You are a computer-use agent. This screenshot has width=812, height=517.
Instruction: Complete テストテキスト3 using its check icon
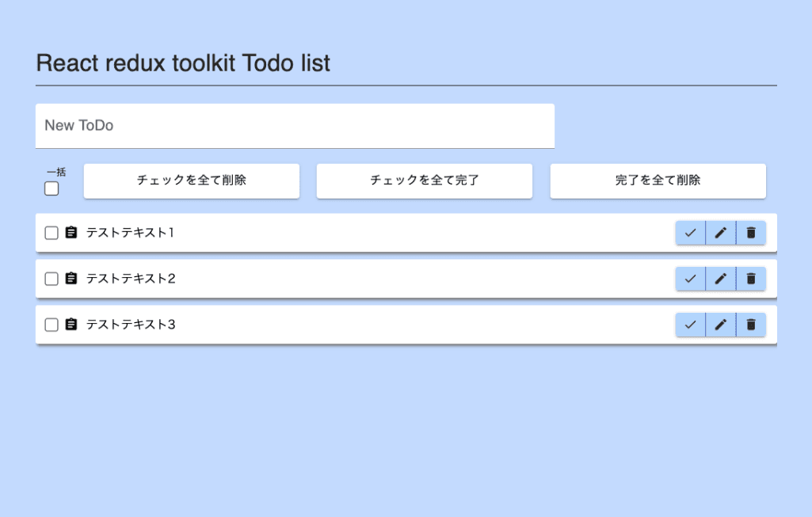pos(690,325)
